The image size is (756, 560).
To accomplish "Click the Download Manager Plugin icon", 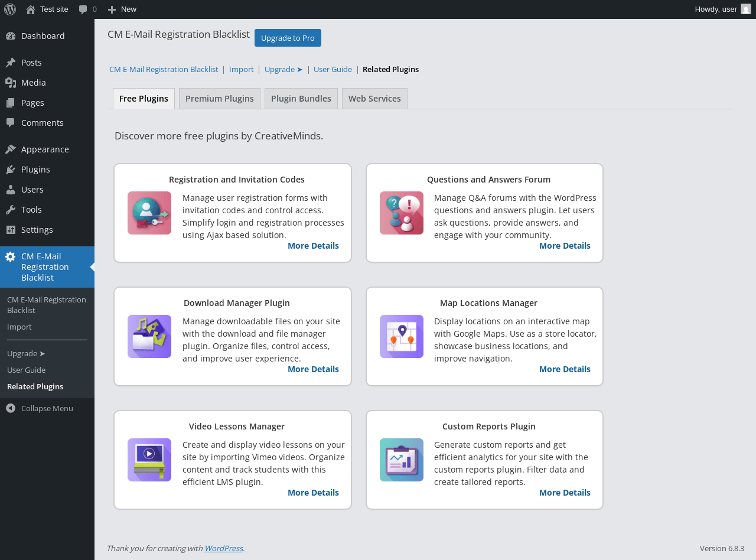I will [149, 336].
